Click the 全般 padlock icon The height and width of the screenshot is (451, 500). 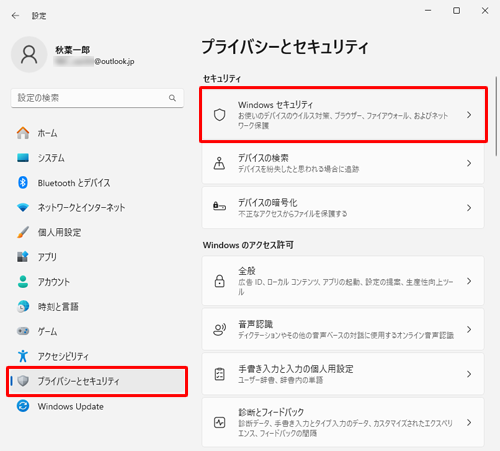219,281
